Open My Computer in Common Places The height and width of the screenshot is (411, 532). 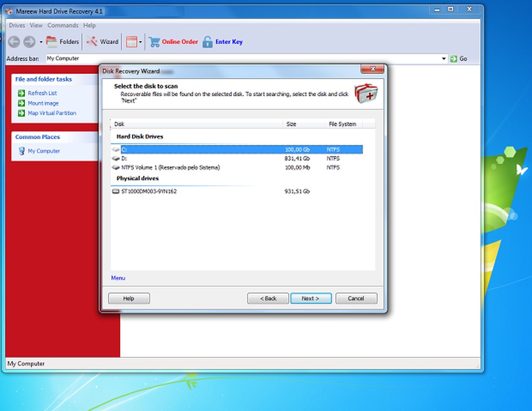coord(44,151)
